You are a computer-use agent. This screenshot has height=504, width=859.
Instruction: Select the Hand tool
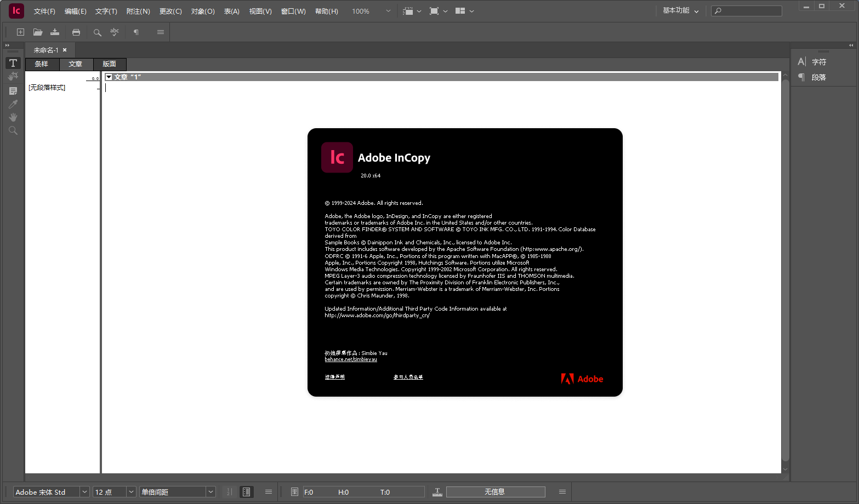[x=13, y=117]
